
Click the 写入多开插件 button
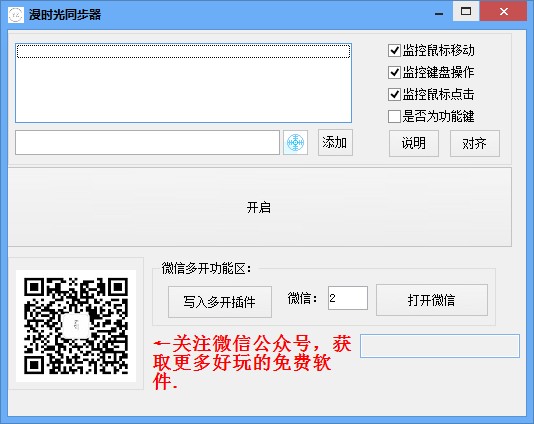click(x=220, y=302)
